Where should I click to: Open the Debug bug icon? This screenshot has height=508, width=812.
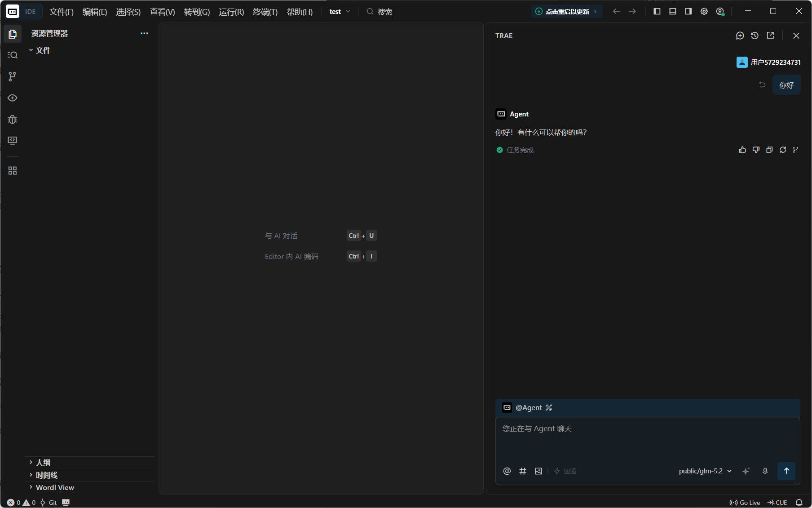point(13,120)
